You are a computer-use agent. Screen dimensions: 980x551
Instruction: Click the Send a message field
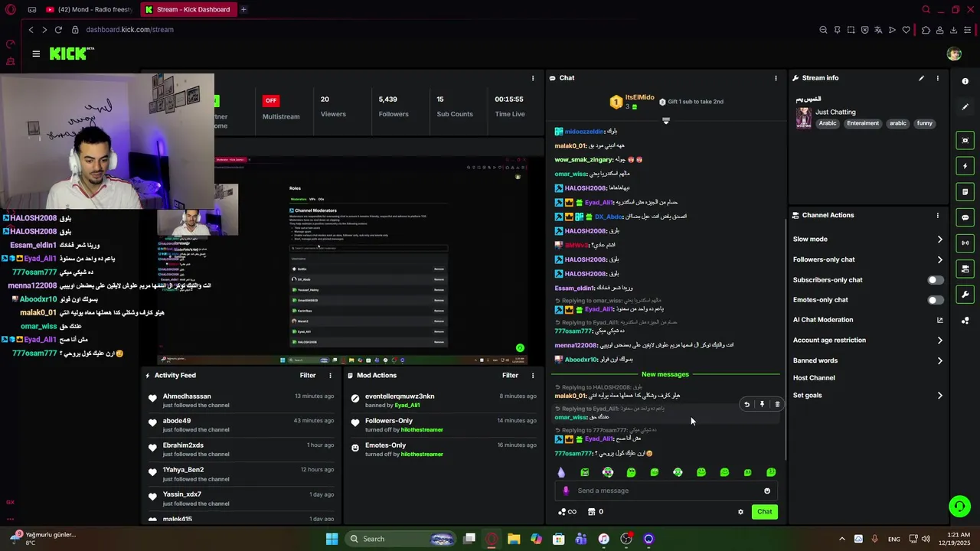(666, 491)
